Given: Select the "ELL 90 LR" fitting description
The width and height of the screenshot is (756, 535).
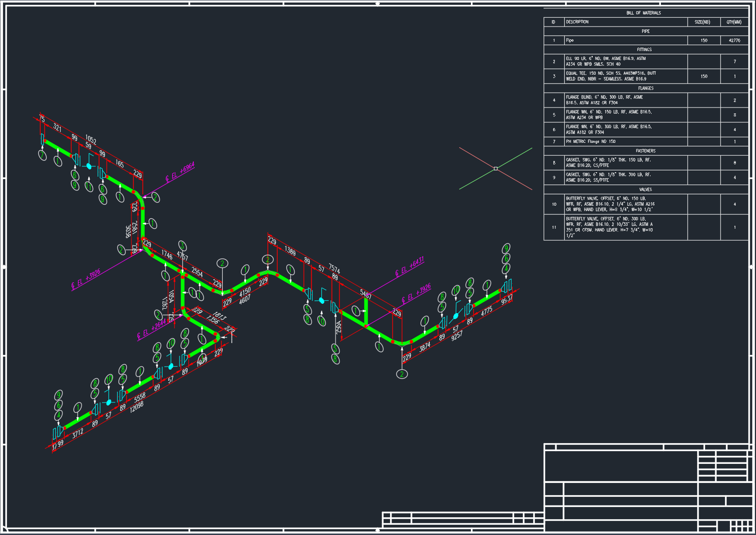Looking at the screenshot, I should tap(606, 61).
